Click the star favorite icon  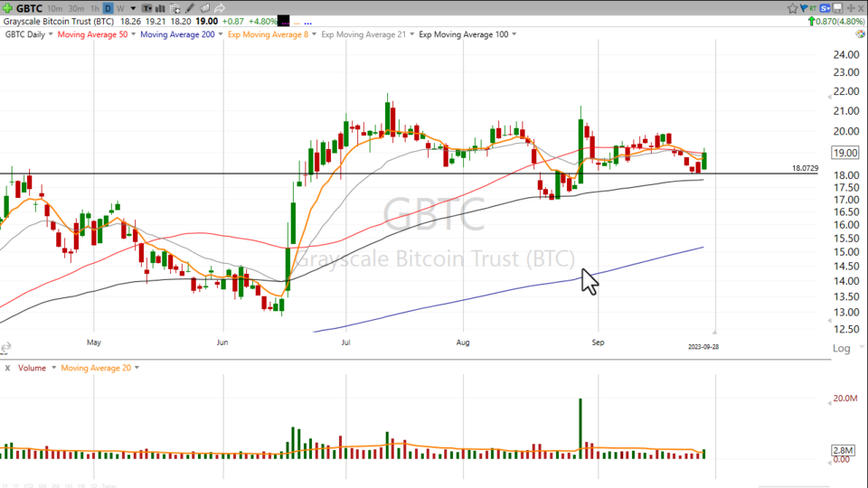point(793,8)
